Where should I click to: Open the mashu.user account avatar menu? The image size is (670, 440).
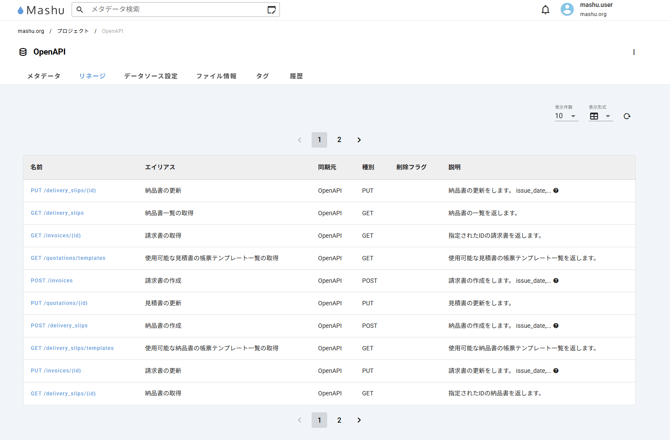567,10
